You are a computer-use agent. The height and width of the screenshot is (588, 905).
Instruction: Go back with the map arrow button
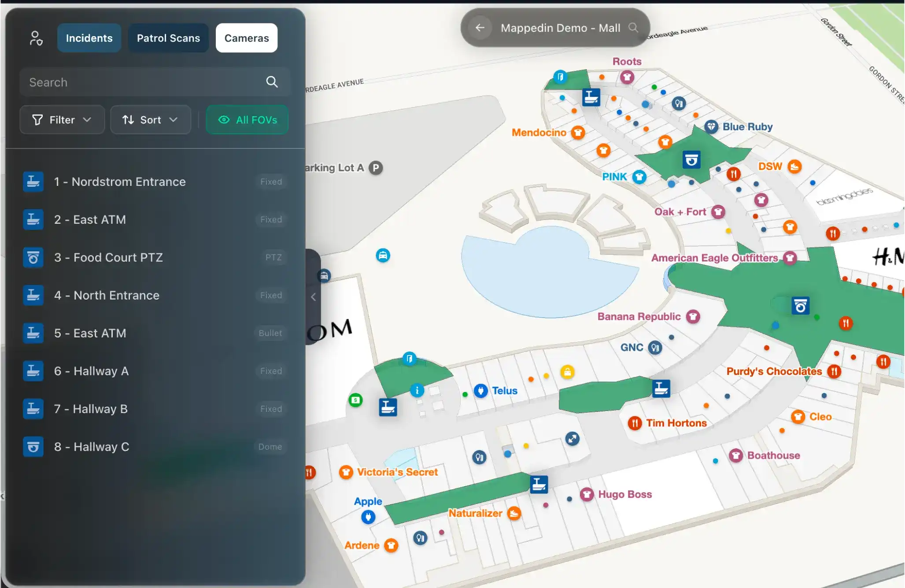coord(480,28)
